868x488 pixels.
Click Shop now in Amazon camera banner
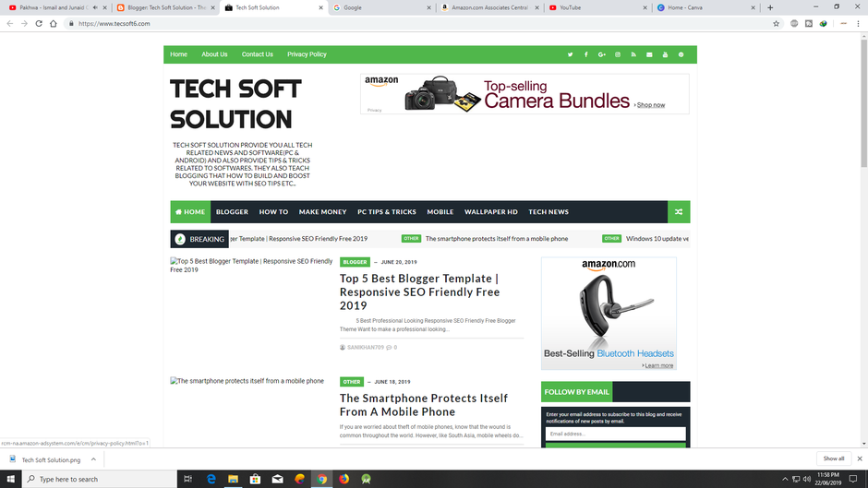coord(650,105)
